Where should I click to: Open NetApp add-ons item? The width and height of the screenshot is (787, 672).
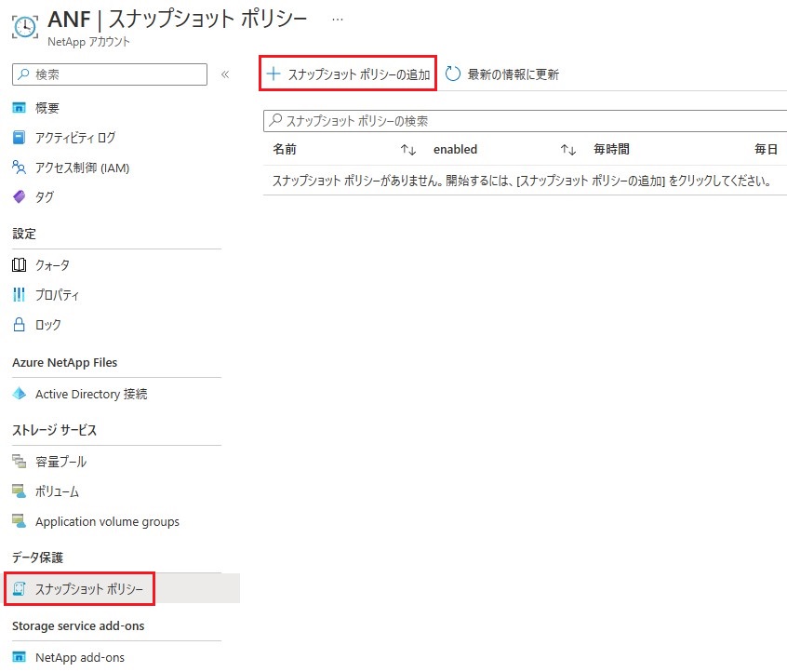[x=80, y=657]
